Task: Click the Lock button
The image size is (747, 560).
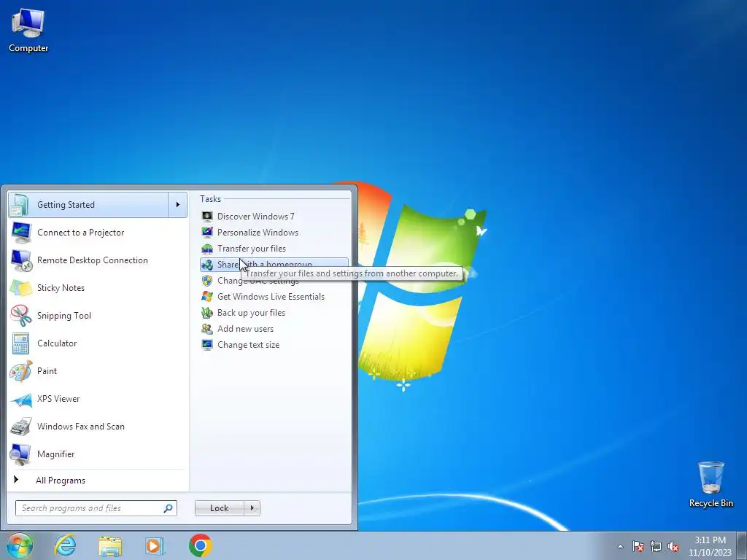Action: pyautogui.click(x=219, y=508)
